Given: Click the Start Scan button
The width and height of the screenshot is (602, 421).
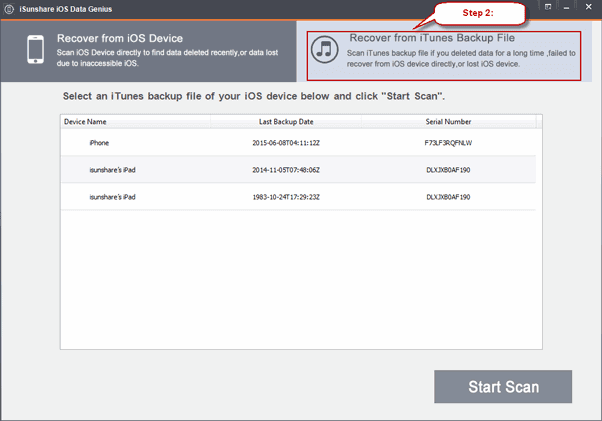Looking at the screenshot, I should [x=503, y=386].
